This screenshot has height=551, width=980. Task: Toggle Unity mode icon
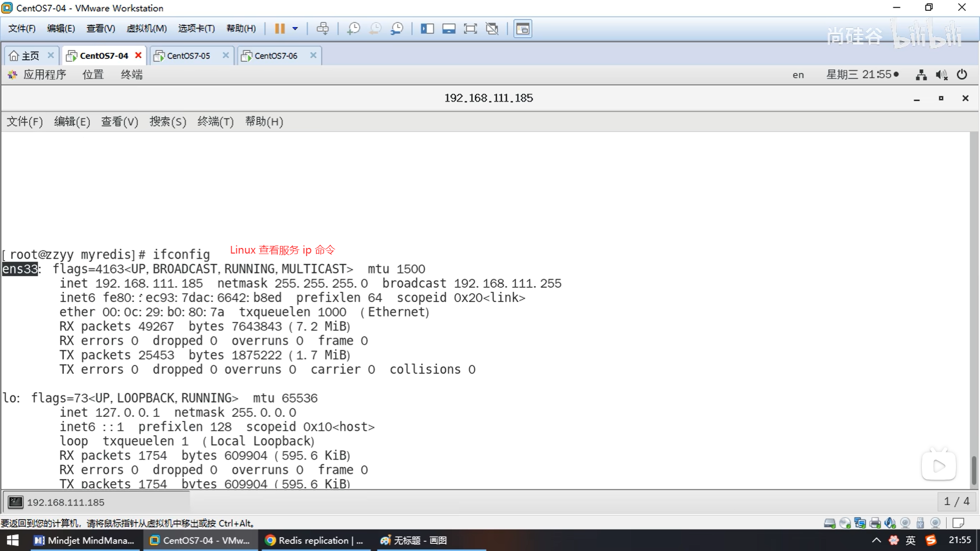(492, 29)
